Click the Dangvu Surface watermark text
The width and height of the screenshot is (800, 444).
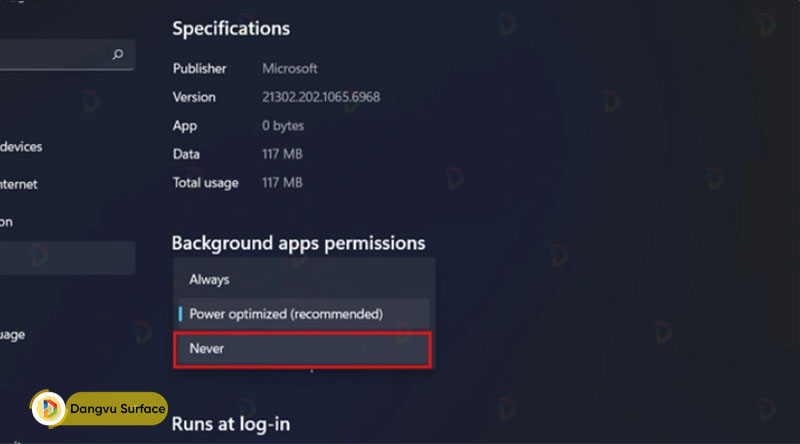coord(117,409)
